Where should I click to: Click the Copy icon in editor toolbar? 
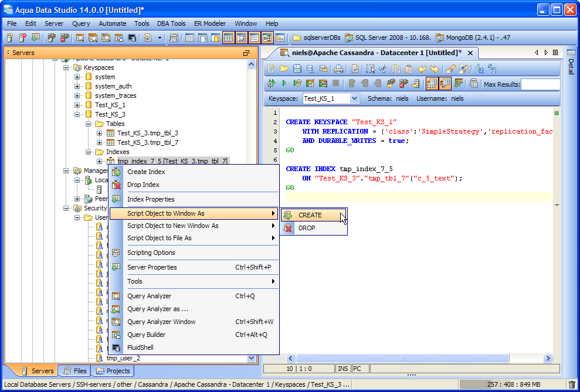point(396,69)
